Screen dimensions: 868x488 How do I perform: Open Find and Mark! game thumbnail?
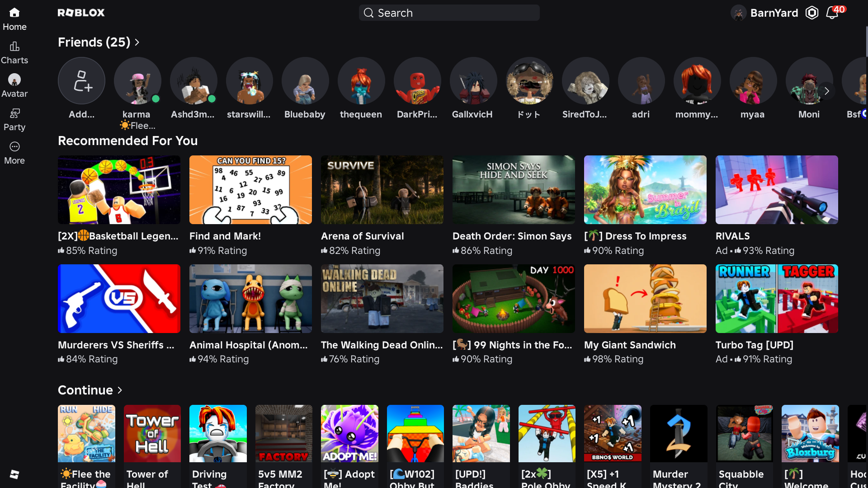point(250,190)
